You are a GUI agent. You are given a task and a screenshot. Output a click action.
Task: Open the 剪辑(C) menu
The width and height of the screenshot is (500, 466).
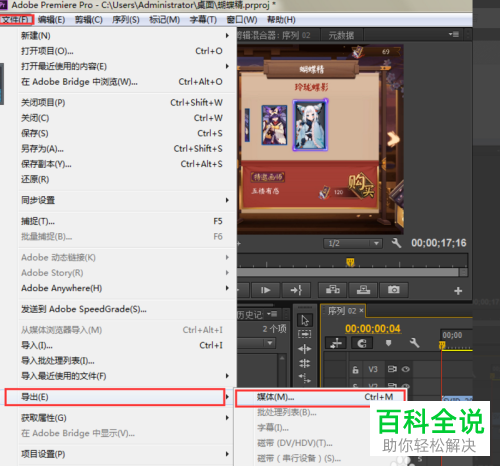pyautogui.click(x=88, y=20)
